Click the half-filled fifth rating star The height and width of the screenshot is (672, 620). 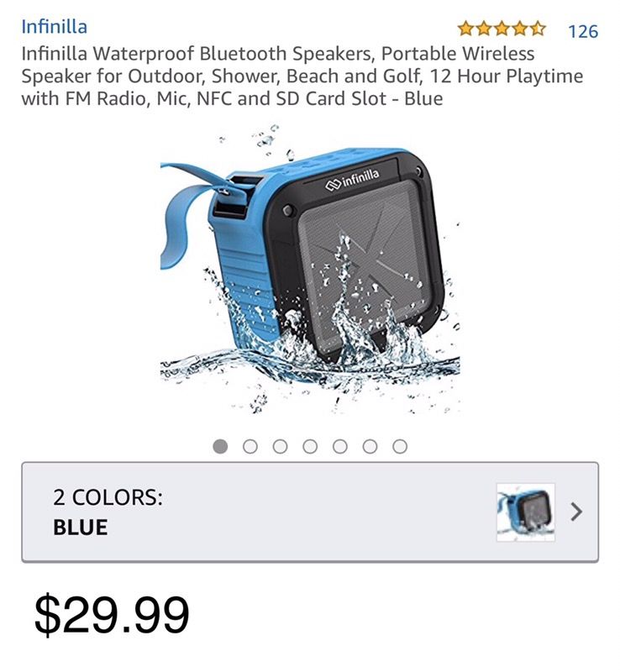tap(537, 29)
